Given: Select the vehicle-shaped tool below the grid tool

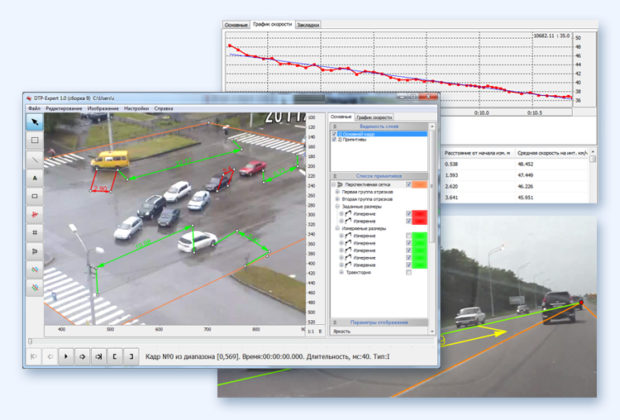Looking at the screenshot, I should point(35,251).
